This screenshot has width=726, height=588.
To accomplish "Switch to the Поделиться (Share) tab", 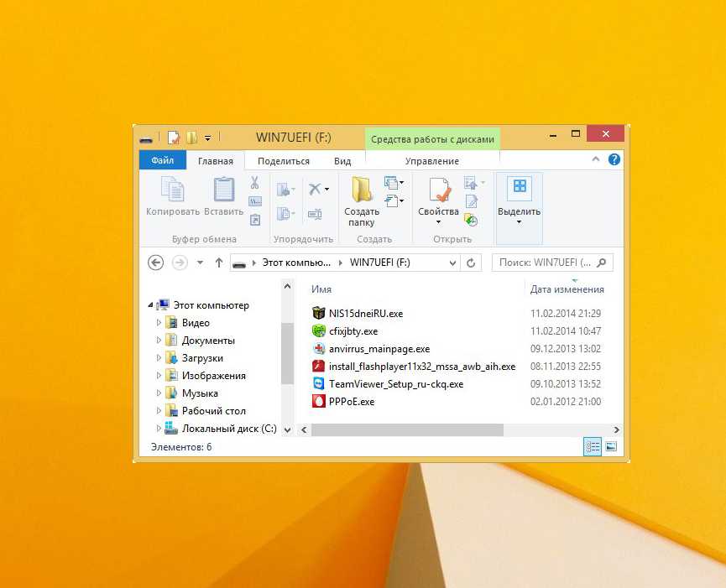I will point(284,161).
